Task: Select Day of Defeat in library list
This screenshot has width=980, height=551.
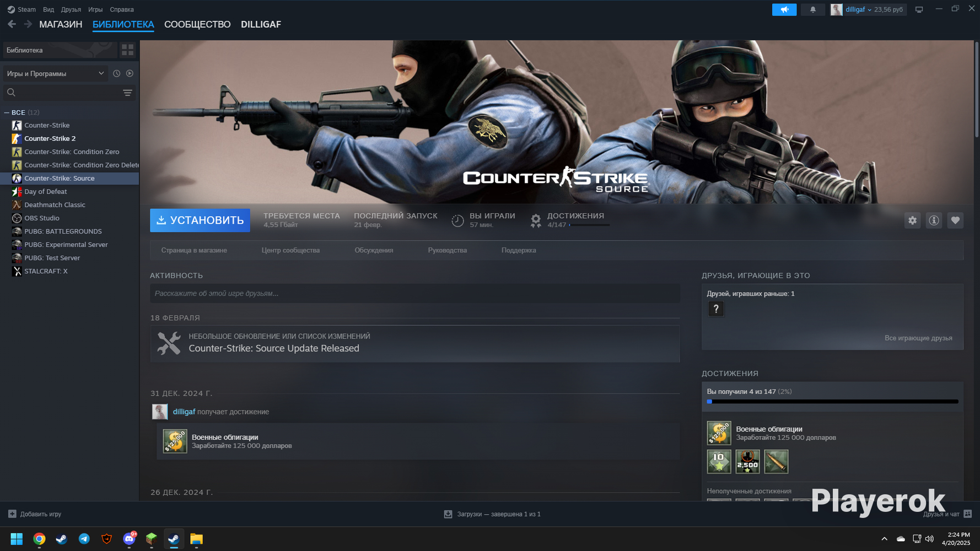Action: [69, 191]
